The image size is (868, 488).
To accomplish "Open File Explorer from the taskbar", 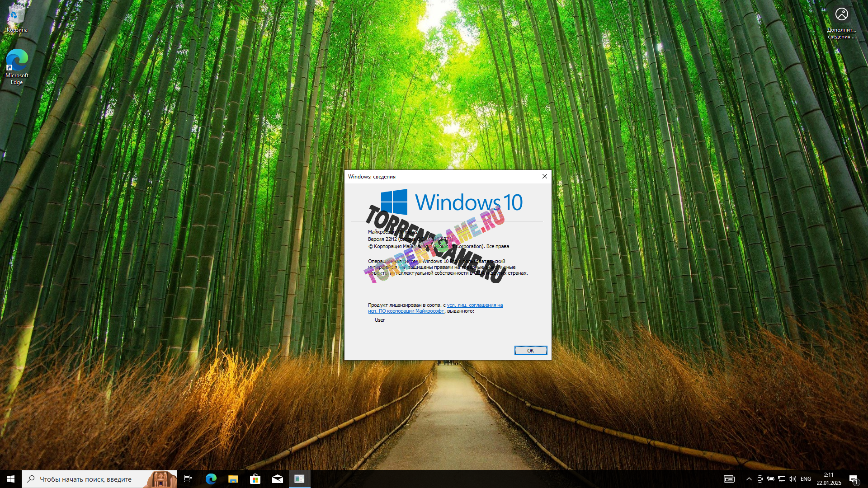I will coord(233,479).
